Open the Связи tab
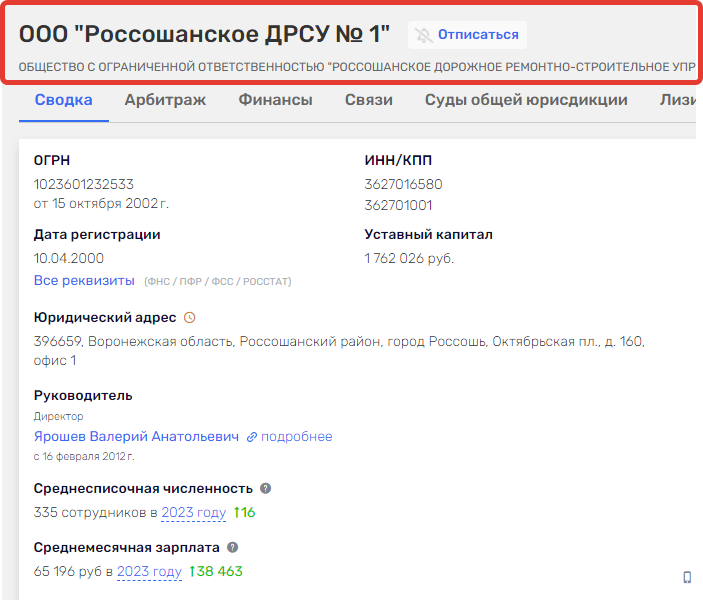Screen dimensions: 703x600 click(x=369, y=100)
